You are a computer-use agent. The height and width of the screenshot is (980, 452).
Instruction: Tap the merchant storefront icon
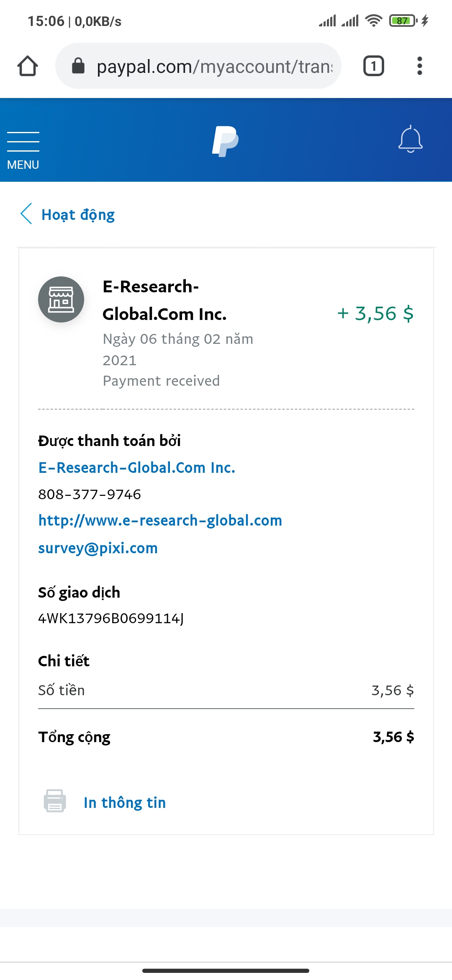coord(61,299)
